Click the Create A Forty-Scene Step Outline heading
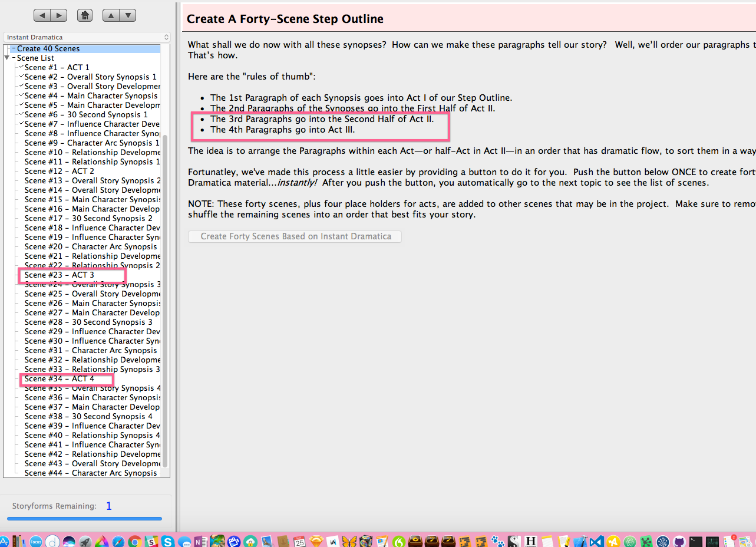Screen dimensions: 756x547 coord(285,19)
